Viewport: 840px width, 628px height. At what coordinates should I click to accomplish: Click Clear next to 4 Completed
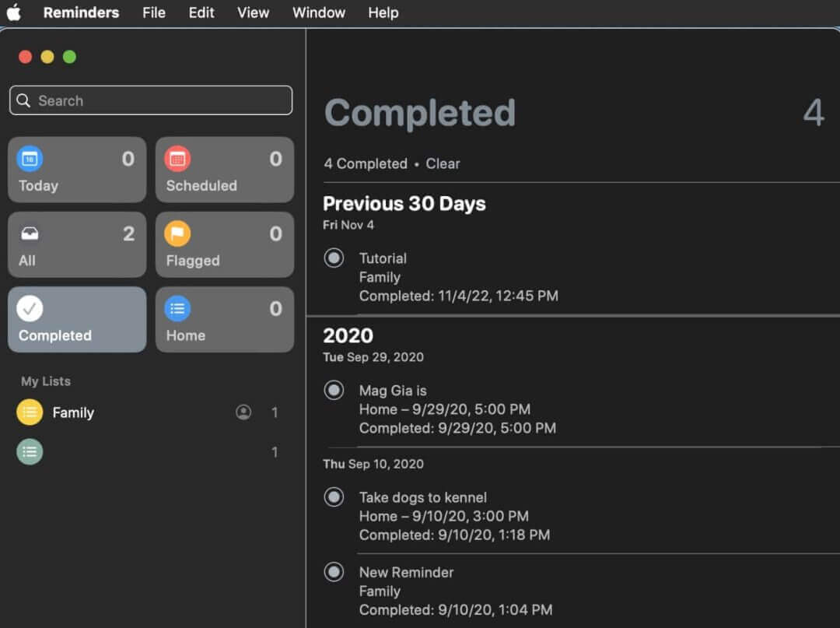(443, 163)
